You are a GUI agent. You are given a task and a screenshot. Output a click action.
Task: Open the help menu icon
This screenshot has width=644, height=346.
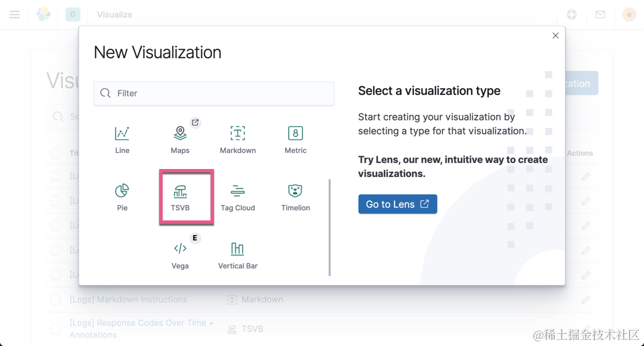(x=571, y=15)
